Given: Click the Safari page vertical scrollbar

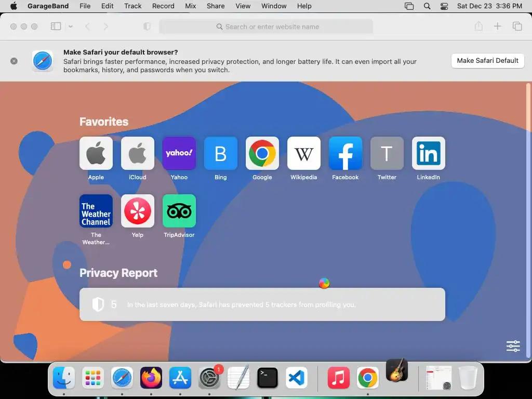Looking at the screenshot, I should (x=528, y=220).
